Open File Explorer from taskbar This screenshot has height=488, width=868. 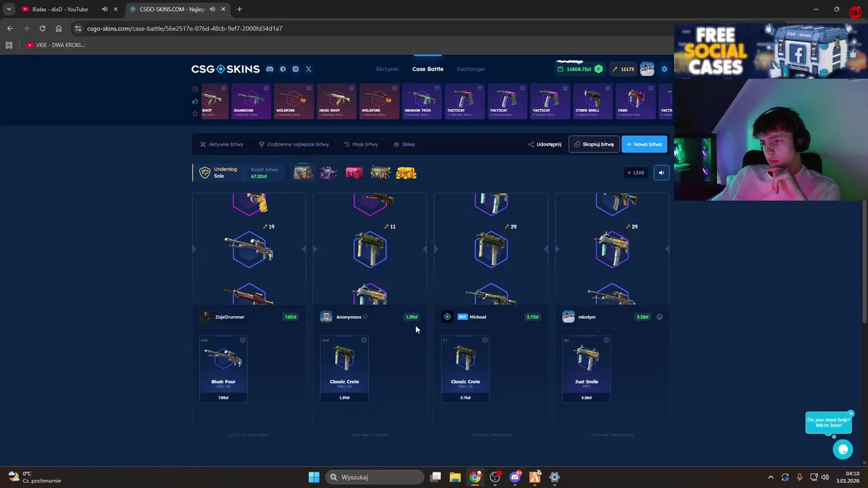click(x=455, y=477)
